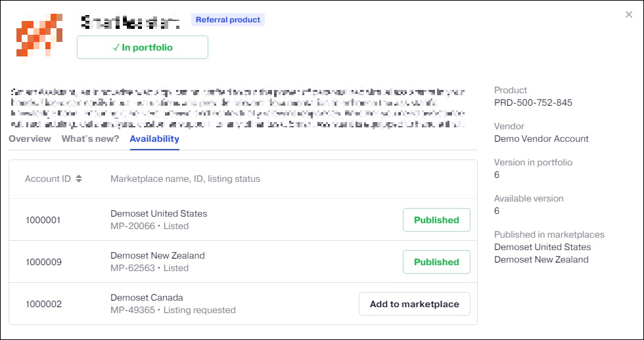The height and width of the screenshot is (340, 644).
Task: Select account ID 1000001 row
Action: coord(43,220)
